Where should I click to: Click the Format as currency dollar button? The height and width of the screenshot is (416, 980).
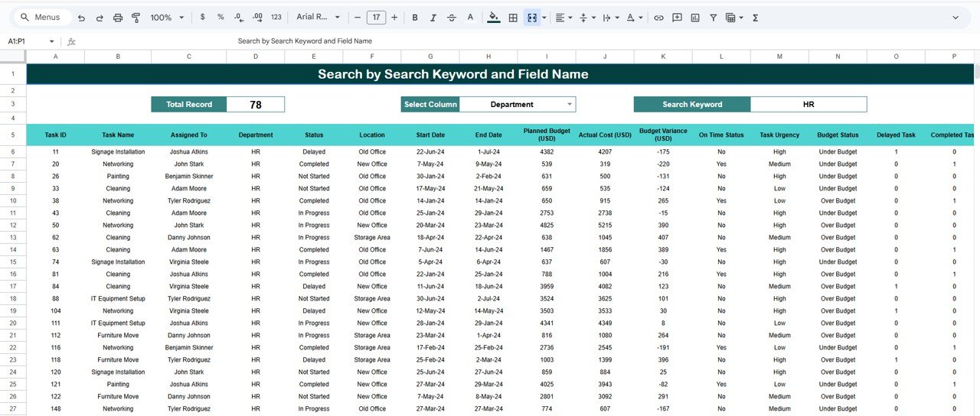pos(202,18)
